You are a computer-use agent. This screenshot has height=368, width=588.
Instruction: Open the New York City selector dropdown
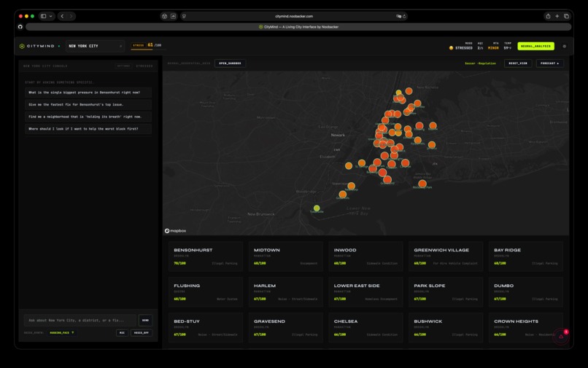pos(96,46)
